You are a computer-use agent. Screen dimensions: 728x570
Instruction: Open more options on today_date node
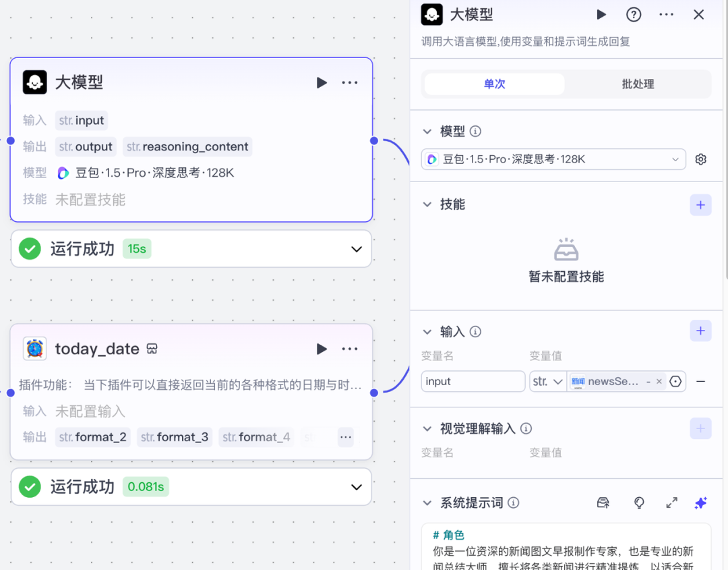pos(350,349)
